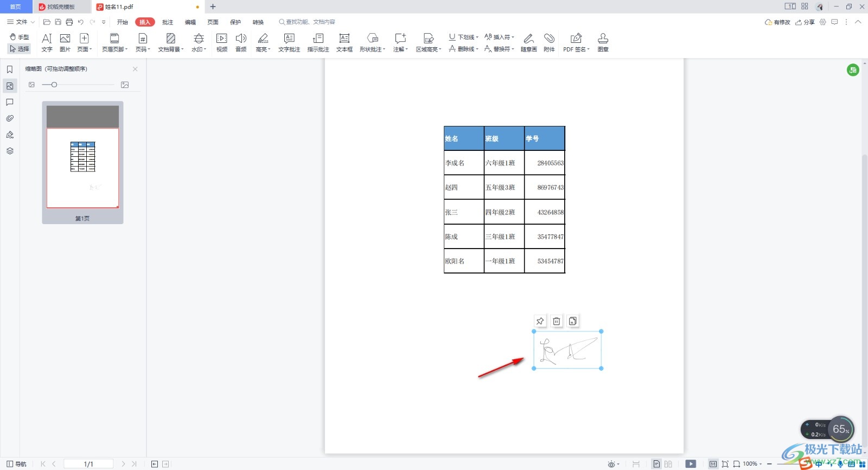Click the Open file icon

[x=47, y=22]
